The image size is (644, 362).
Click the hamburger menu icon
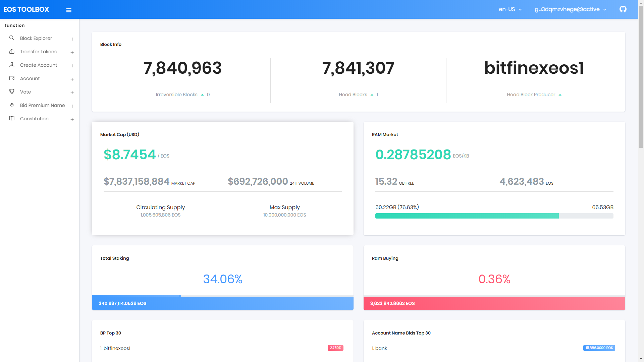(69, 10)
